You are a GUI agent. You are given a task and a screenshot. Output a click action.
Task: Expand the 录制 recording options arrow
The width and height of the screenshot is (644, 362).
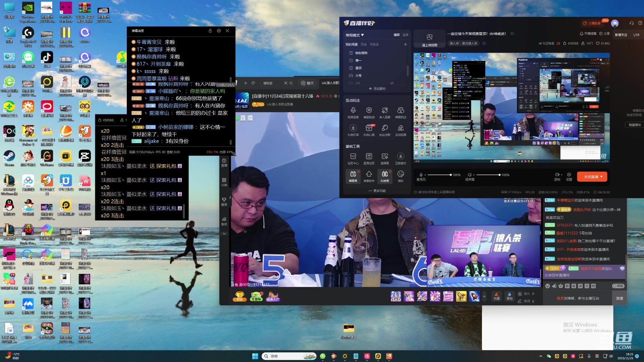pyautogui.click(x=561, y=175)
